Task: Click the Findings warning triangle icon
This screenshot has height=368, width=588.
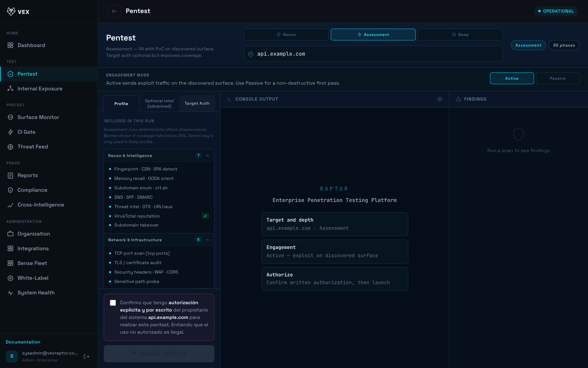Action: coord(458,99)
